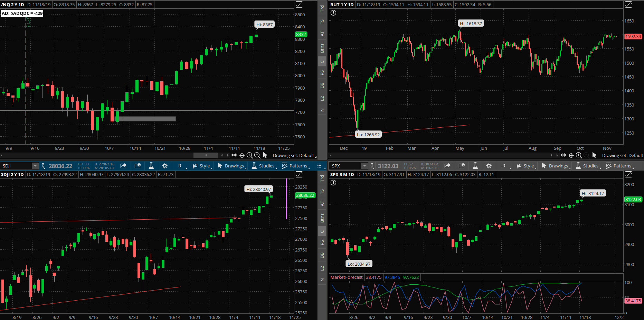This screenshot has width=644, height=320.
Task: Zoom in on the RUT chart
Action: 579,155
